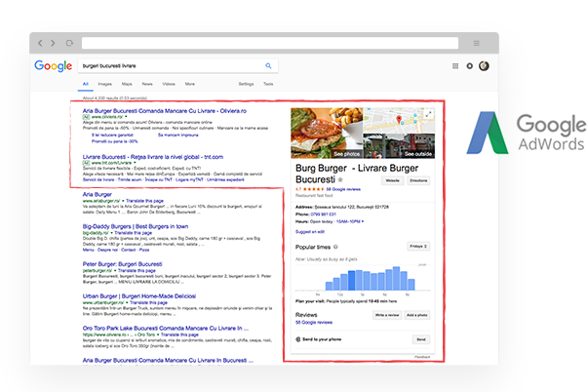Go back using the browser back arrow
The height and width of the screenshot is (392, 587).
tap(40, 43)
